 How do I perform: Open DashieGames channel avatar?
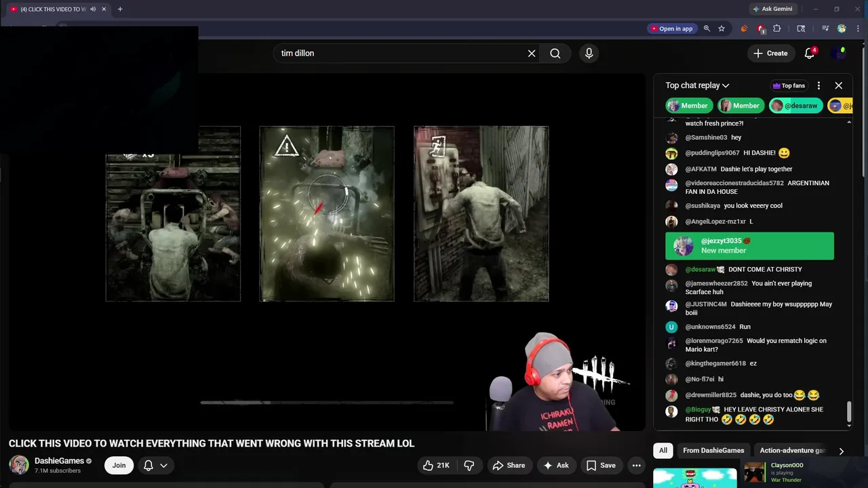tap(19, 465)
